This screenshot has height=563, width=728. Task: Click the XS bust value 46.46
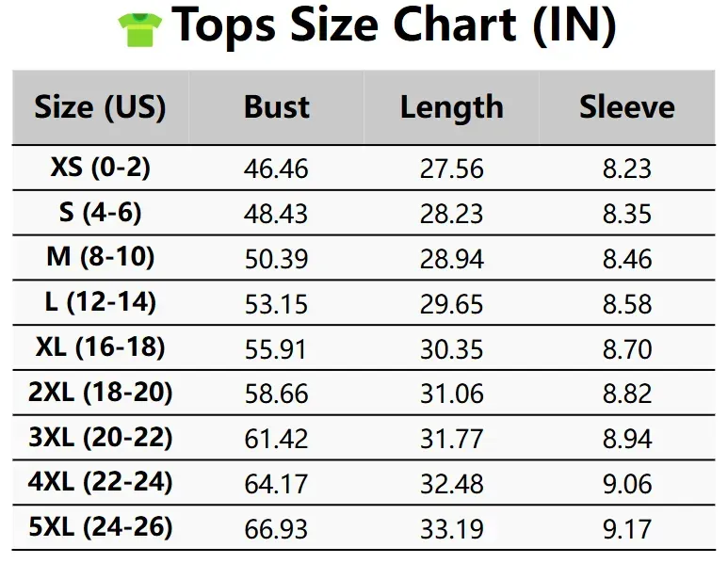pyautogui.click(x=276, y=169)
